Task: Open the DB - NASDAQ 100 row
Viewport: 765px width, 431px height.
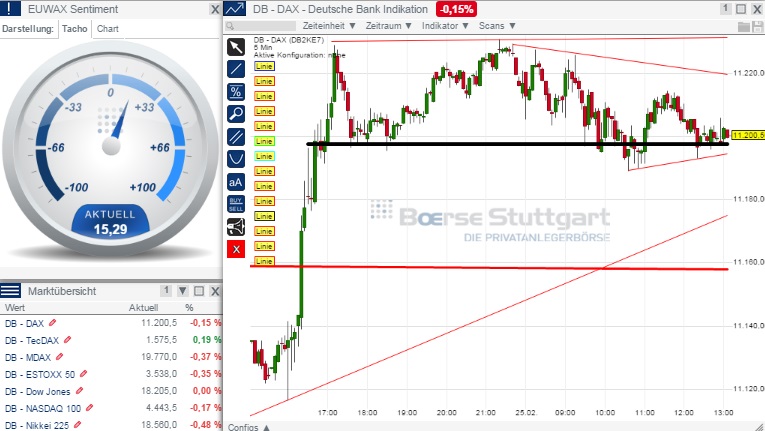Action: (111, 408)
